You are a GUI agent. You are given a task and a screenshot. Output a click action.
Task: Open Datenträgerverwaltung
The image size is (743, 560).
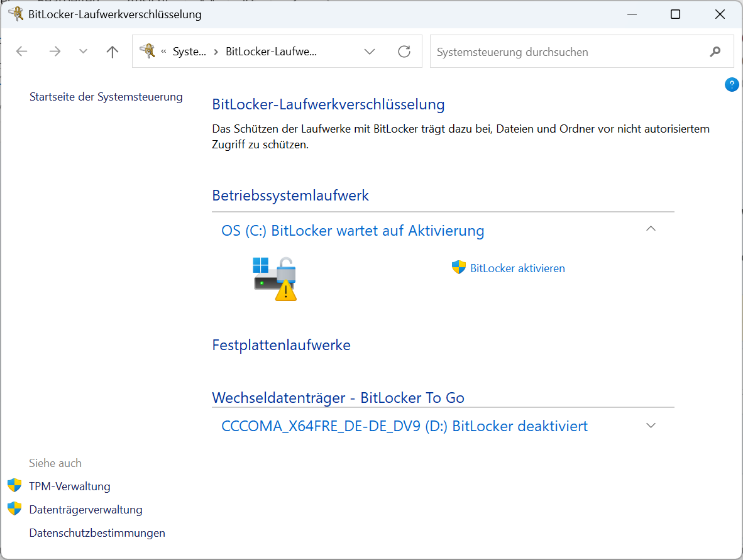tap(85, 509)
